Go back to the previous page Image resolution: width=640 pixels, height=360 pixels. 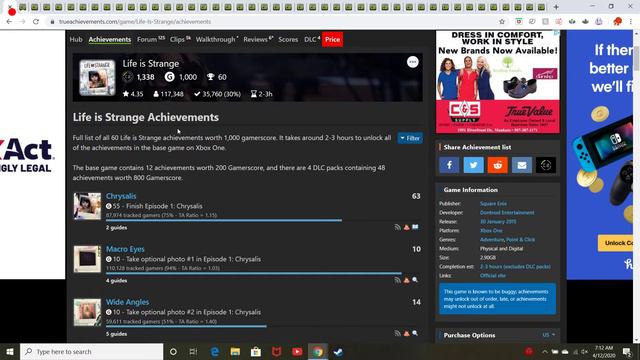[9, 22]
